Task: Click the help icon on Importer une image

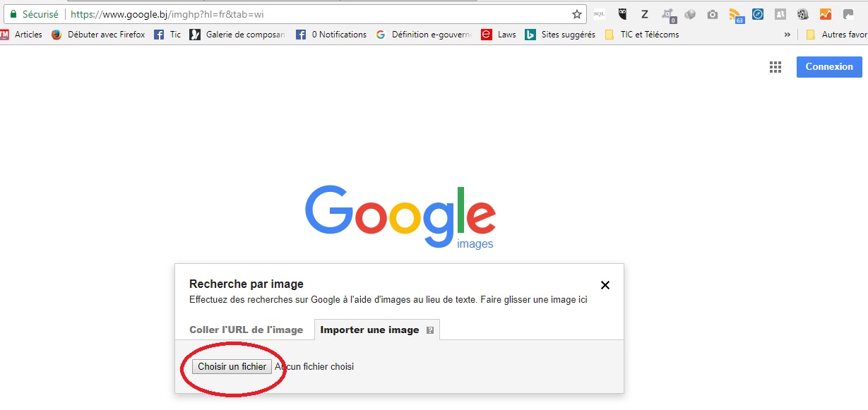Action: coord(430,330)
